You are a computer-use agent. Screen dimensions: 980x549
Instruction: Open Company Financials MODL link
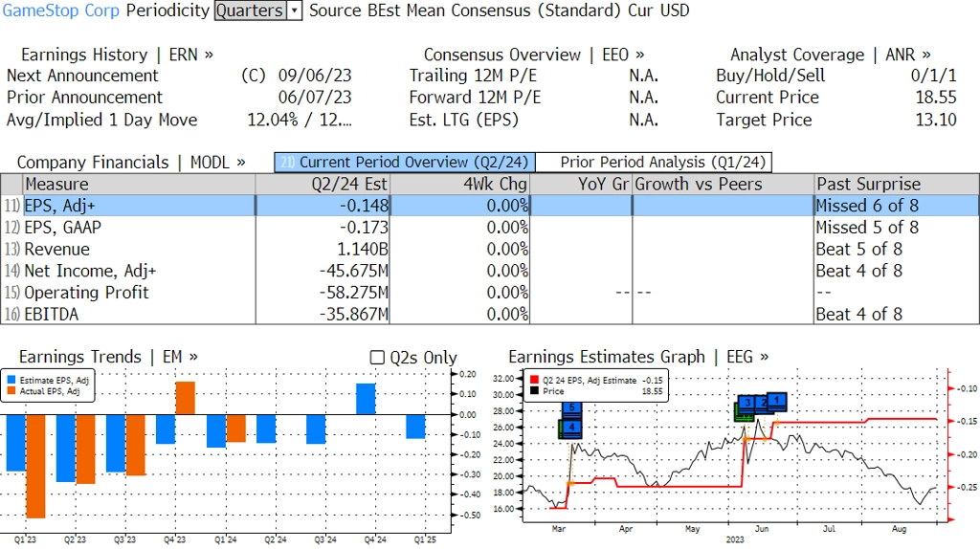[131, 163]
